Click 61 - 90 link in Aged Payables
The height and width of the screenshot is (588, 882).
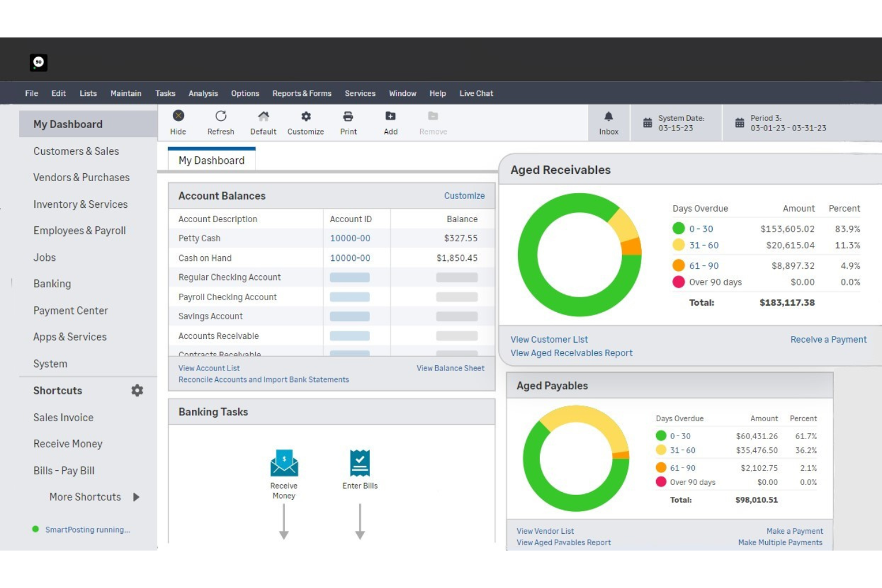[x=682, y=468]
